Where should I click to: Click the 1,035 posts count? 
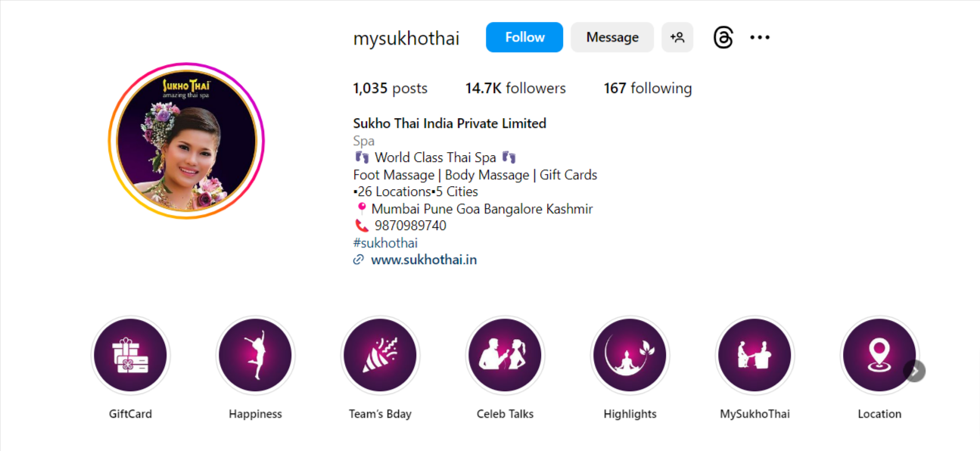pos(390,89)
